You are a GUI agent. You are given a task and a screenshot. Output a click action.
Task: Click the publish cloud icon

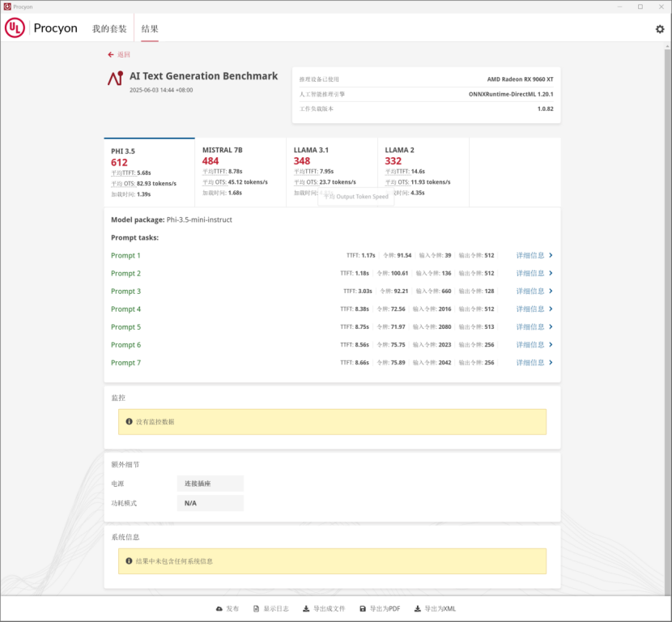(x=219, y=609)
